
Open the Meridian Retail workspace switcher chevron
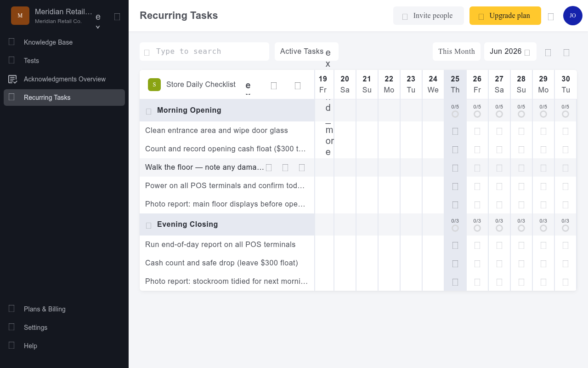point(98,20)
